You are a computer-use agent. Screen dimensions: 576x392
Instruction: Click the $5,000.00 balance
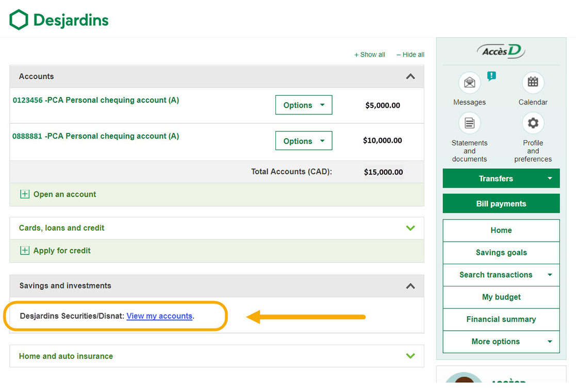click(383, 106)
